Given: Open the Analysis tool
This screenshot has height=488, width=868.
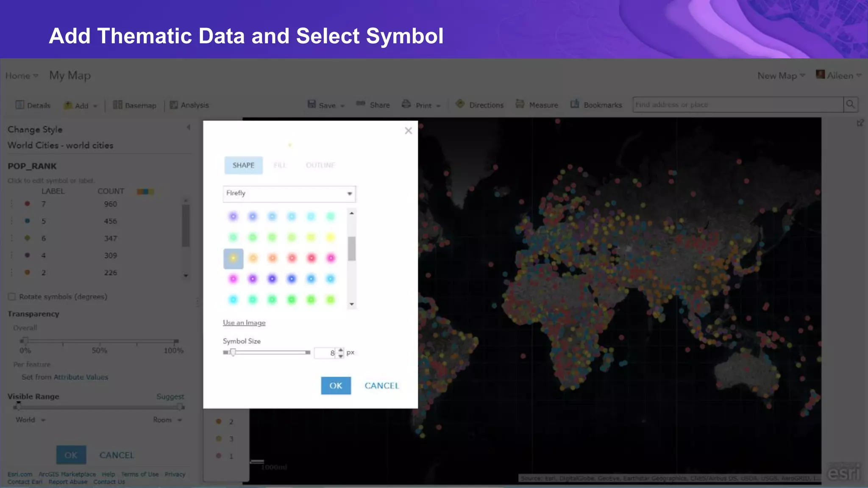Looking at the screenshot, I should click(189, 105).
